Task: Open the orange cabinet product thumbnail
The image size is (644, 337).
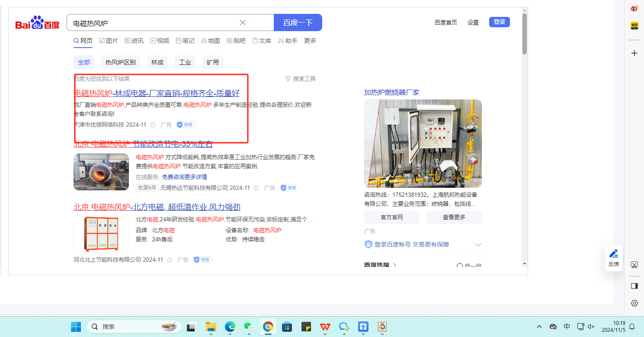Action: pyautogui.click(x=101, y=234)
